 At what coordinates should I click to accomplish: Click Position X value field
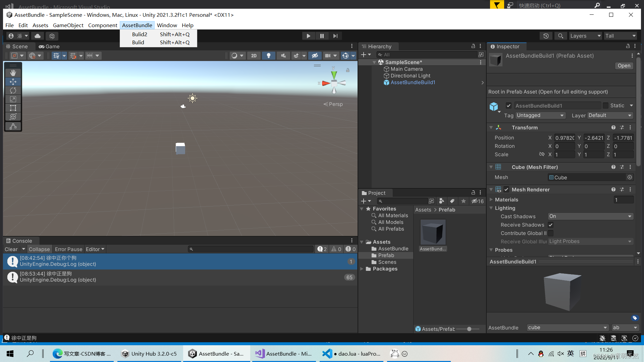565,138
